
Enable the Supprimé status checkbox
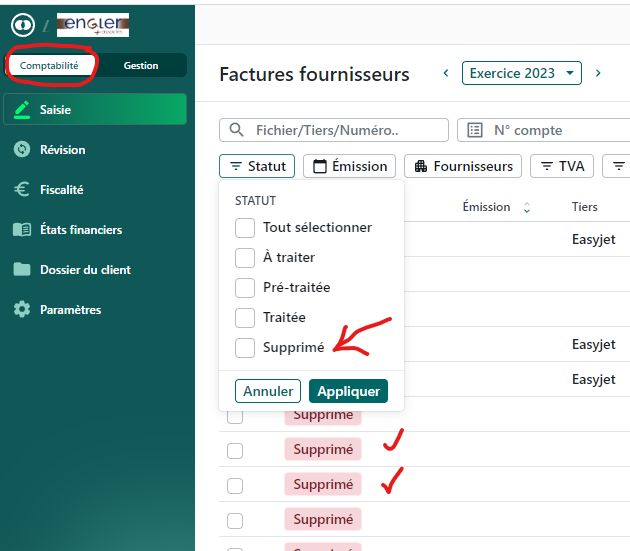[x=245, y=348]
